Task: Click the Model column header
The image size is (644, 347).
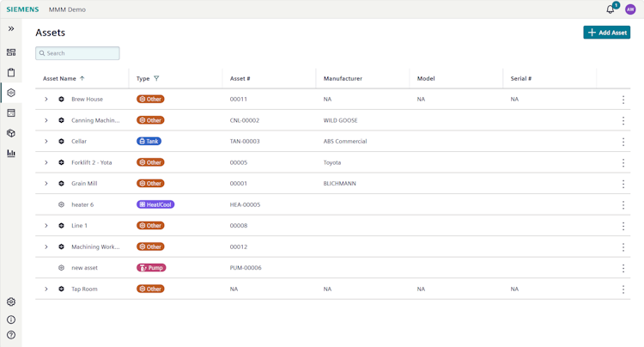Action: 426,78
